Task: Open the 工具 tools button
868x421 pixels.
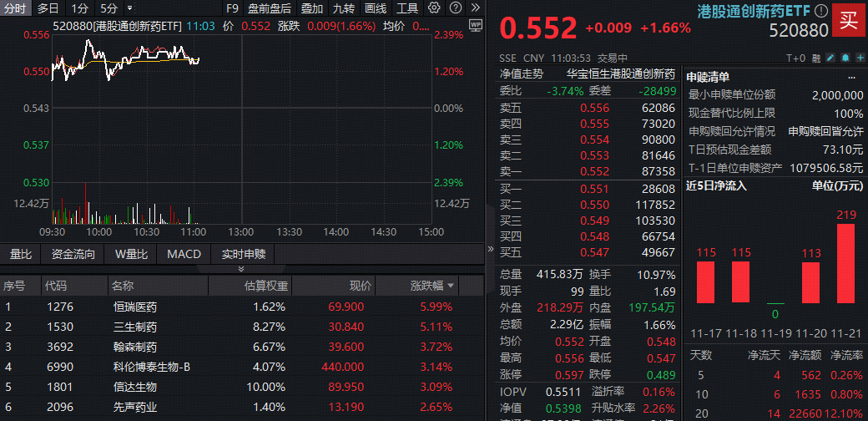Action: pyautogui.click(x=407, y=8)
